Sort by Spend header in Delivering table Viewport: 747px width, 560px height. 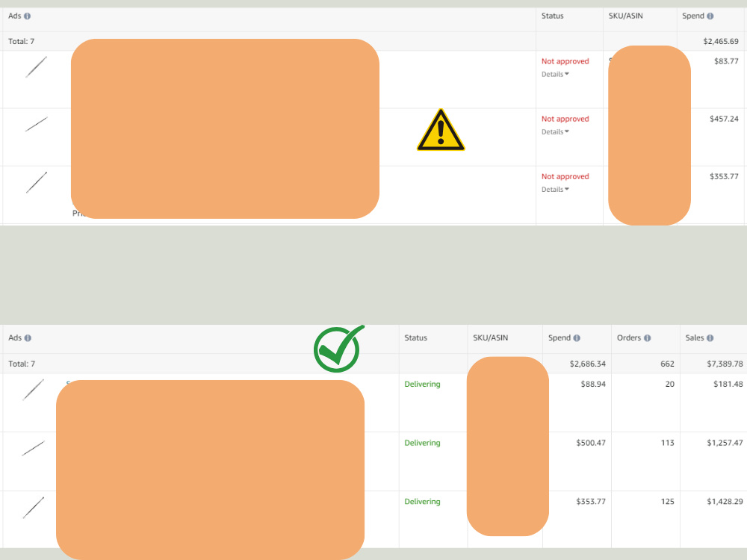tap(559, 338)
